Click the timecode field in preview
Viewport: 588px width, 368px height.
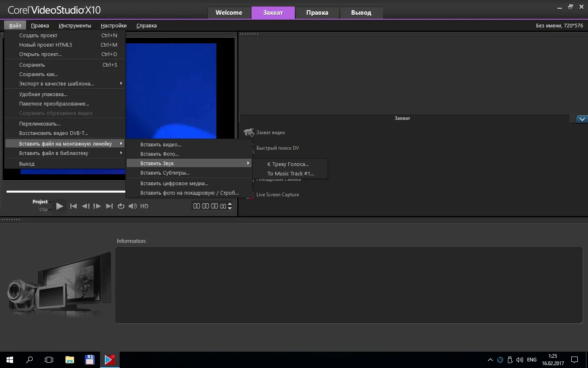209,206
